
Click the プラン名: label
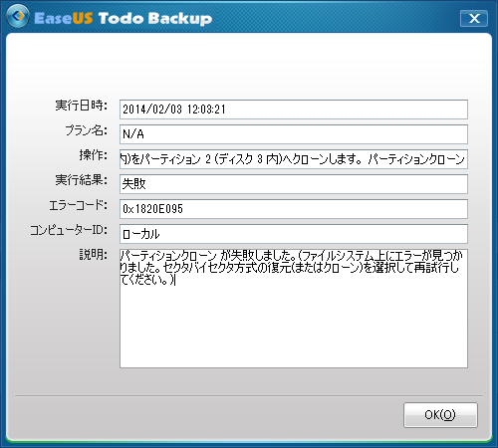87,130
